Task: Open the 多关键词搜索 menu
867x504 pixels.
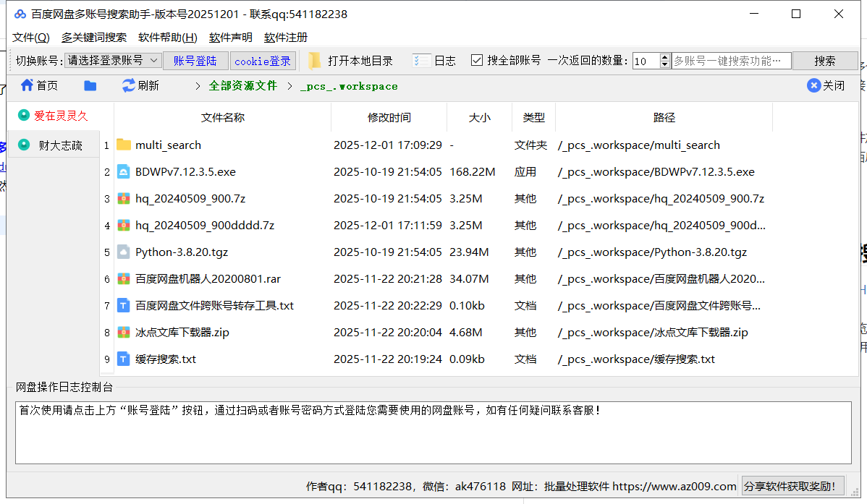Action: click(x=93, y=38)
